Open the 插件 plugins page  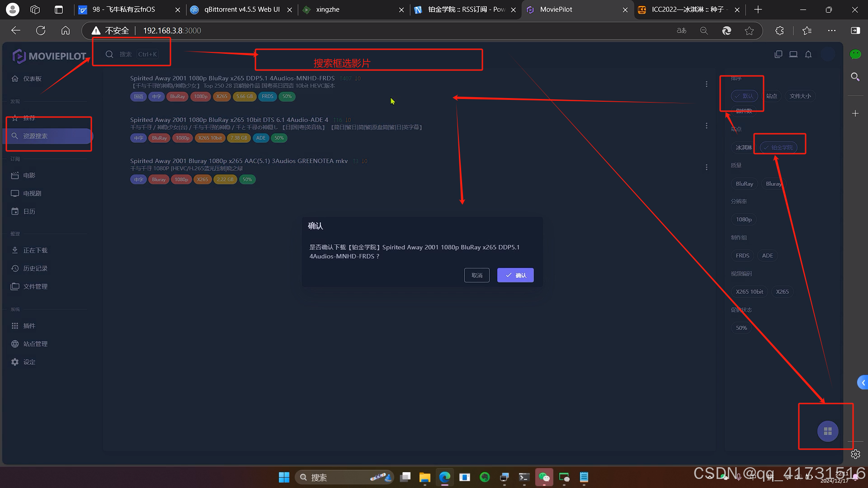pyautogui.click(x=29, y=326)
